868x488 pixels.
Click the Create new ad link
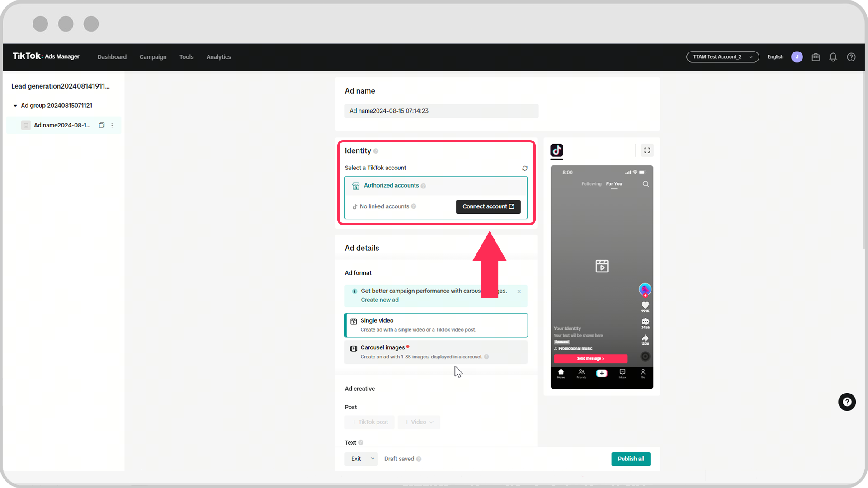379,300
